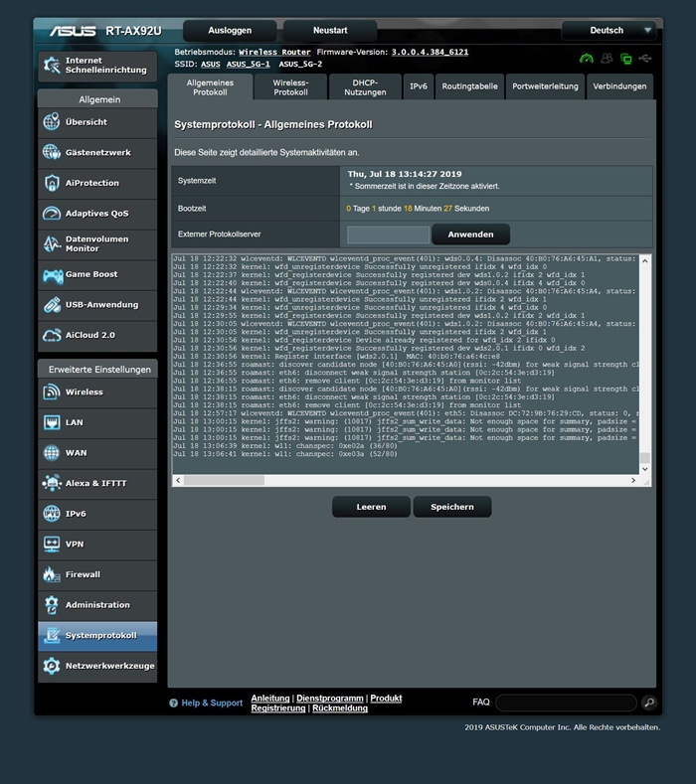Screen dimensions: 696x784
Task: Click the Wireless settings icon
Action: [51, 392]
